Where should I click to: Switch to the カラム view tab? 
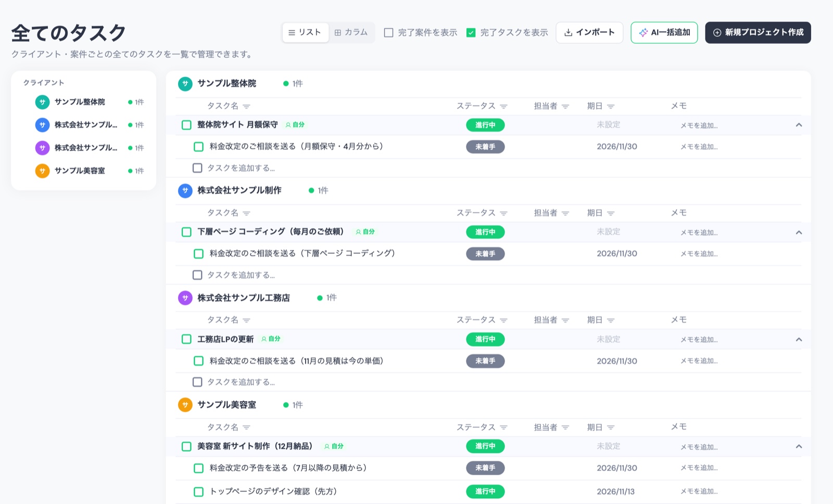click(351, 33)
